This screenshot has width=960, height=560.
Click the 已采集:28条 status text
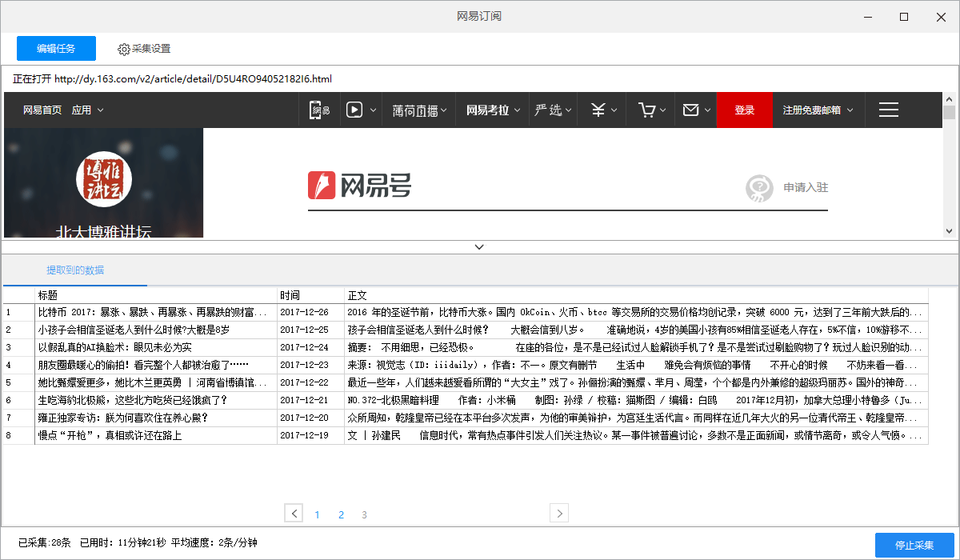[x=45, y=544]
